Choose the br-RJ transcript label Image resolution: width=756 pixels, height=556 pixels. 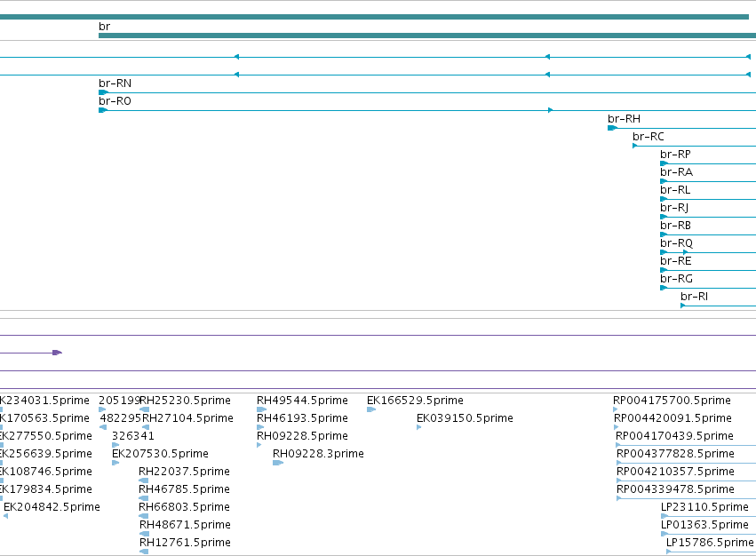pos(674,208)
